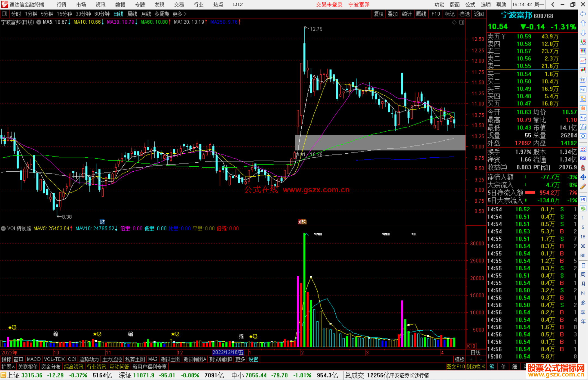
Task: Open the 更多 indicators list at bottom
Action: [x=240, y=359]
